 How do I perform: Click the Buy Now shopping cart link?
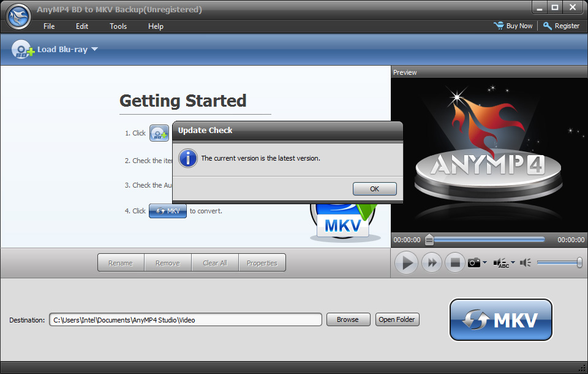click(513, 26)
